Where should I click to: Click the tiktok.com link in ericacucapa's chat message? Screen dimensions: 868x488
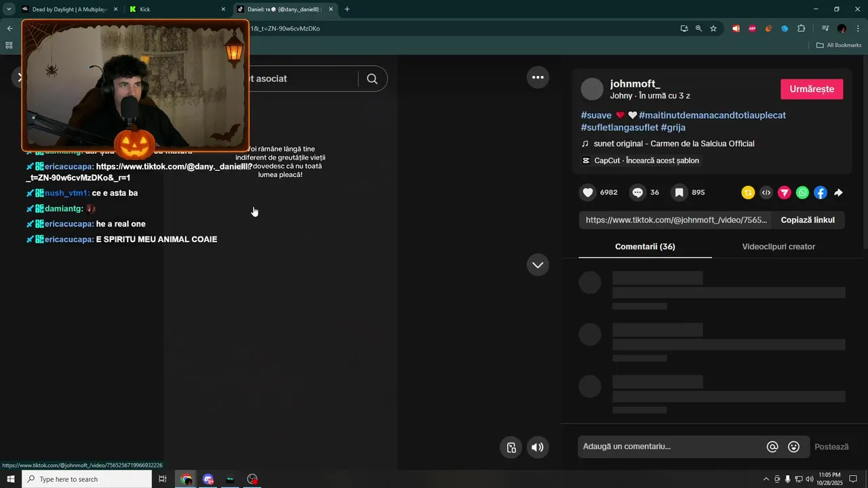click(140, 172)
